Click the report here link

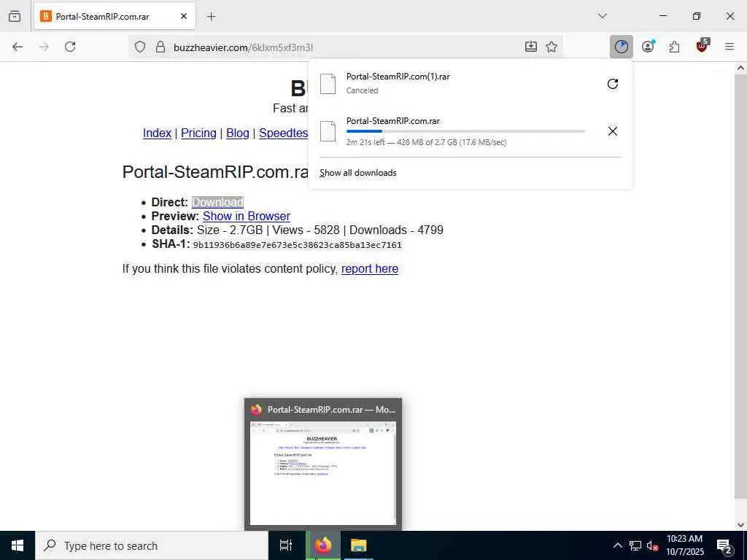click(370, 268)
